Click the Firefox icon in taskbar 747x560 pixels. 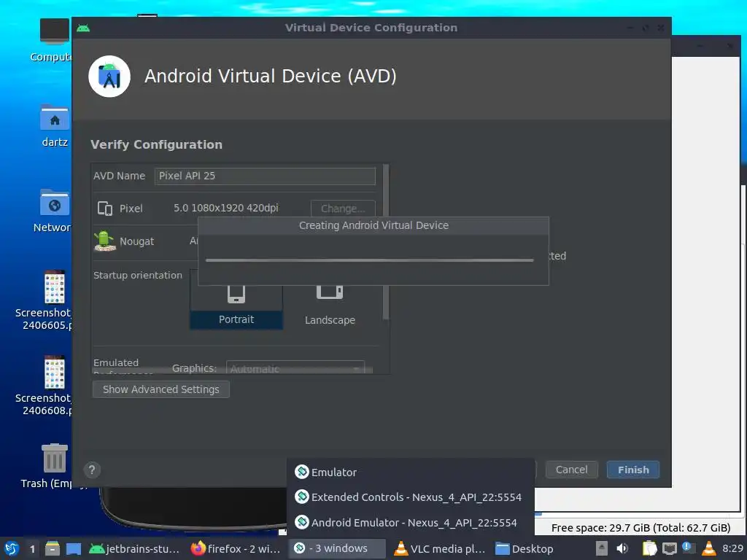tap(198, 548)
